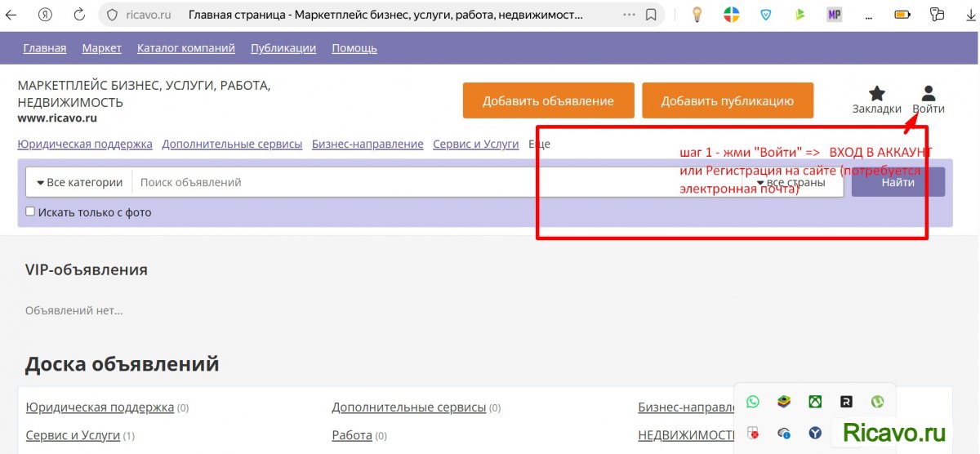Click the www.ricavo.ru site title text
The height and width of the screenshot is (454, 980).
point(57,118)
